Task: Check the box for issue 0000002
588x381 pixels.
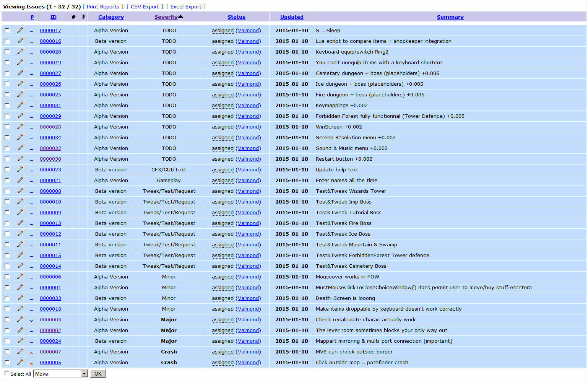Action: [7, 330]
